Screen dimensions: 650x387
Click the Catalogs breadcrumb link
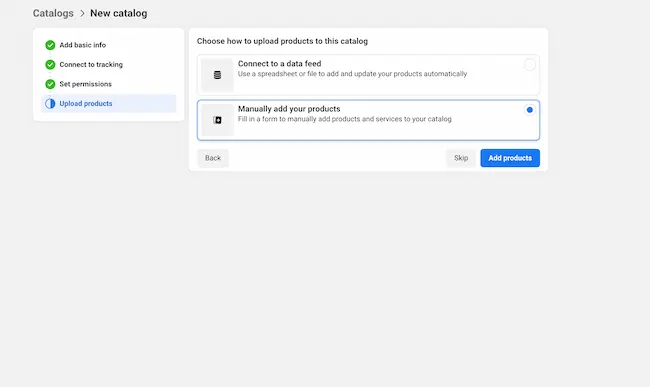53,13
